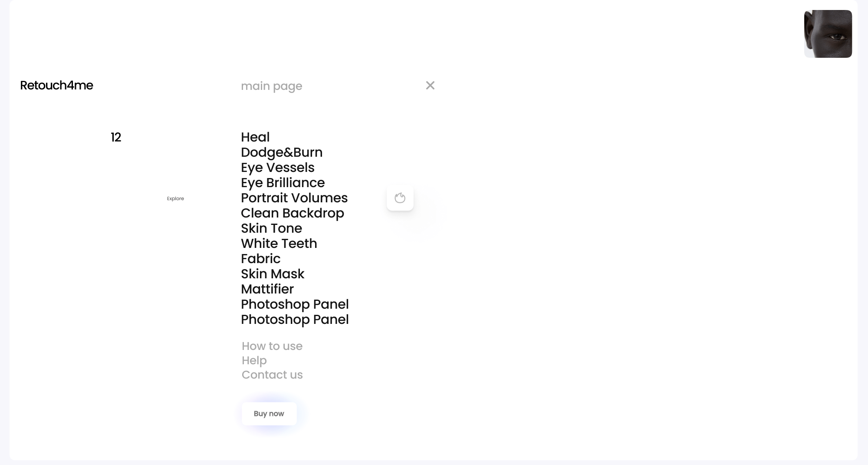
Task: Open the White Teeth plugin
Action: point(279,244)
